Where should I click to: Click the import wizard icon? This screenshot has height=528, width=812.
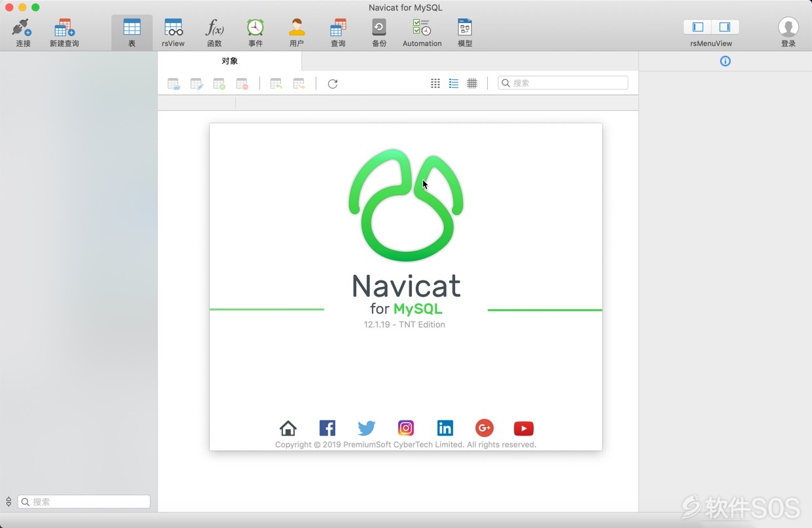pyautogui.click(x=276, y=84)
